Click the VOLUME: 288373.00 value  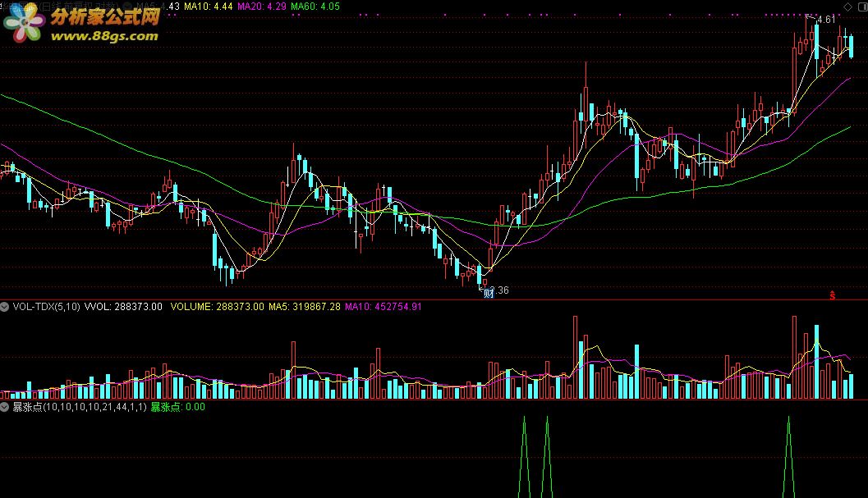coord(217,307)
